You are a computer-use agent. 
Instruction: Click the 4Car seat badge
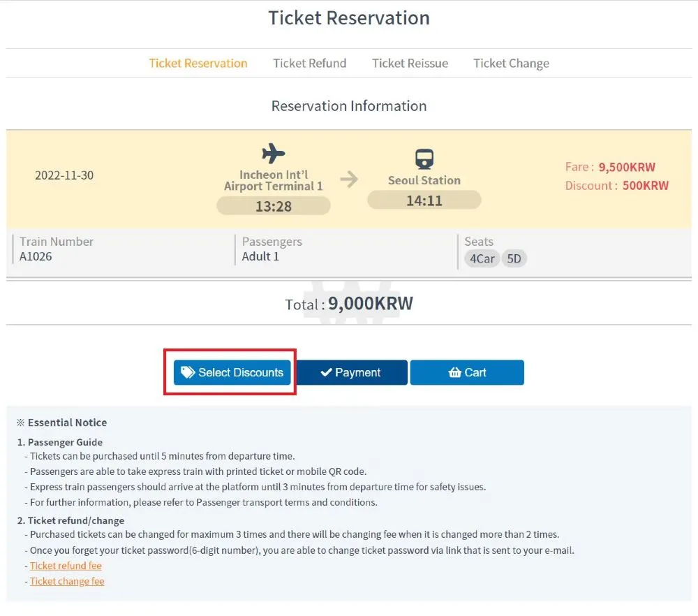(482, 259)
